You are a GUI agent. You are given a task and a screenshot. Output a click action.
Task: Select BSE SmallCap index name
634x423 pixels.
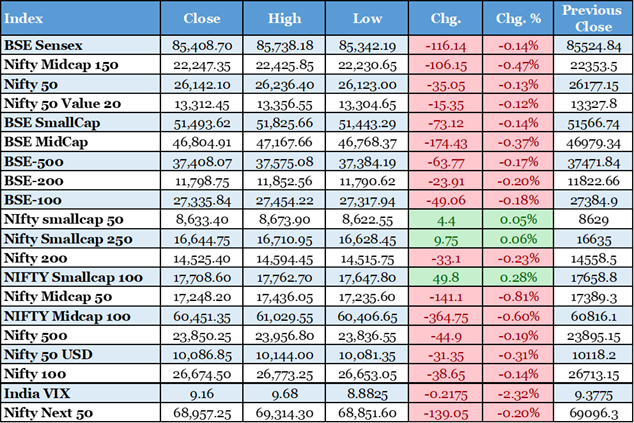[x=51, y=121]
